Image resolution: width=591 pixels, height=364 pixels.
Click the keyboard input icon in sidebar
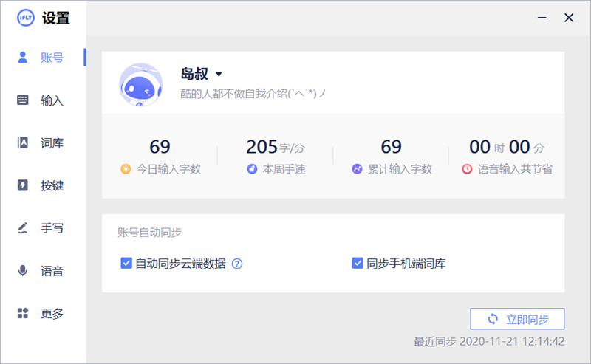click(x=23, y=100)
